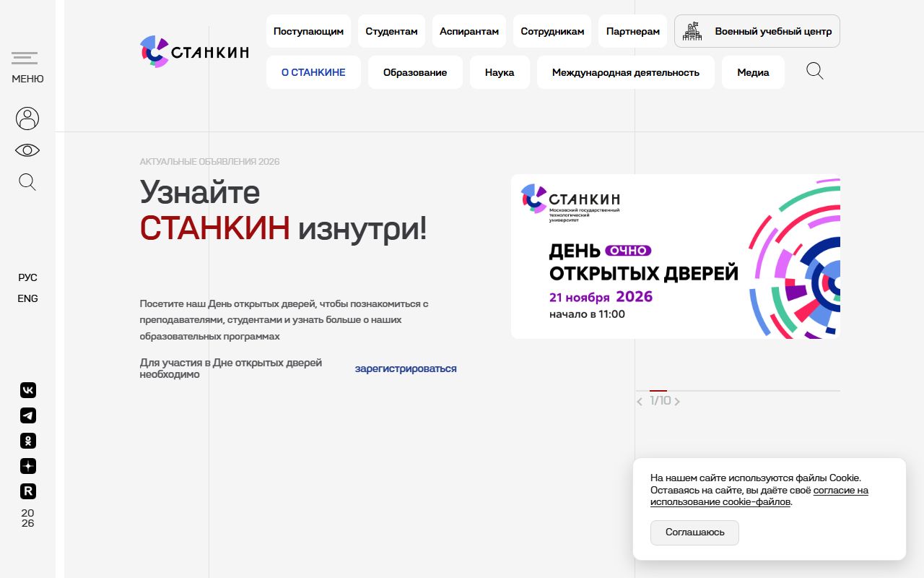
Task: Click the зарегистрироваться link
Action: click(x=406, y=368)
